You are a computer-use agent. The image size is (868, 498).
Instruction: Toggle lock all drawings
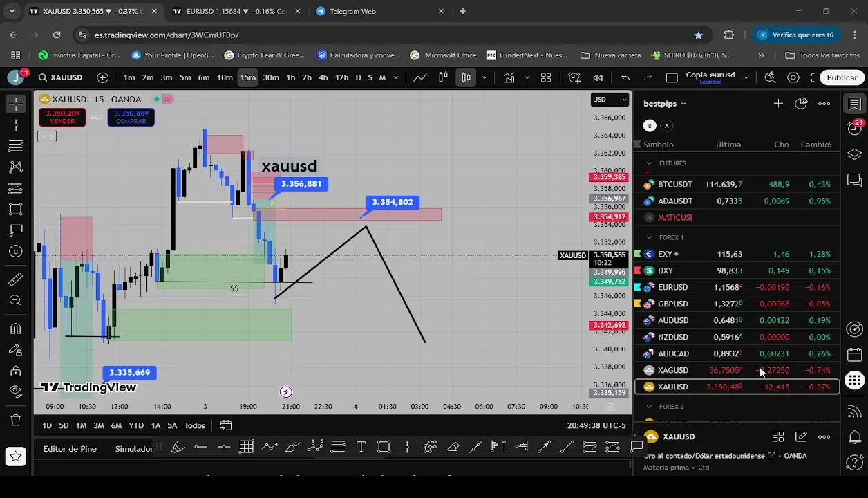pyautogui.click(x=16, y=371)
